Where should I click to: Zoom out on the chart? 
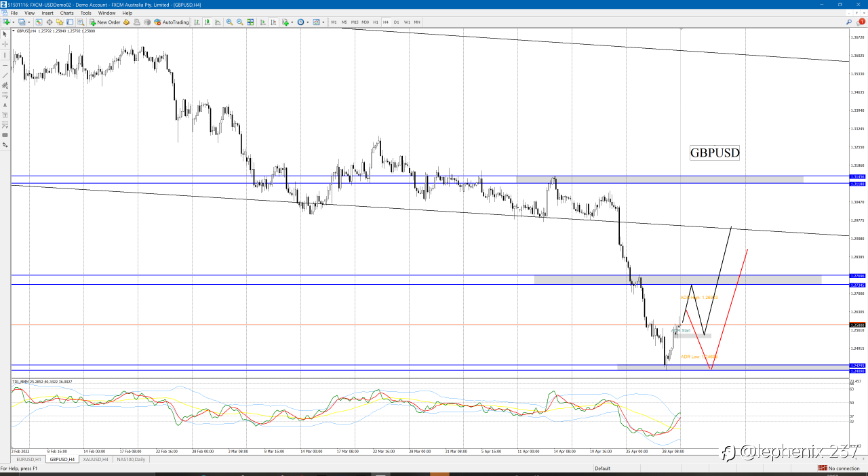pyautogui.click(x=239, y=22)
